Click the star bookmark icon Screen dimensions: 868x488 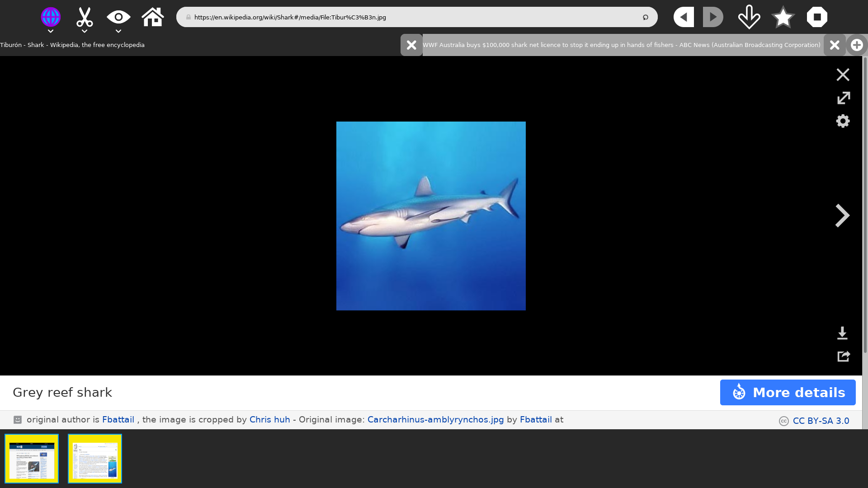click(783, 17)
